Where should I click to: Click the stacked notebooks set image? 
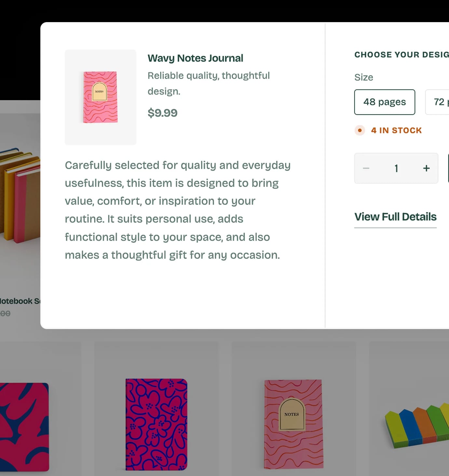(20, 195)
